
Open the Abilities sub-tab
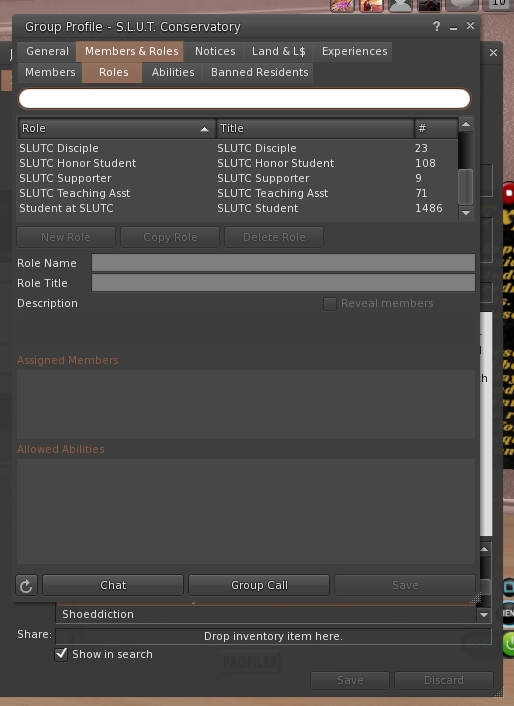pos(173,72)
